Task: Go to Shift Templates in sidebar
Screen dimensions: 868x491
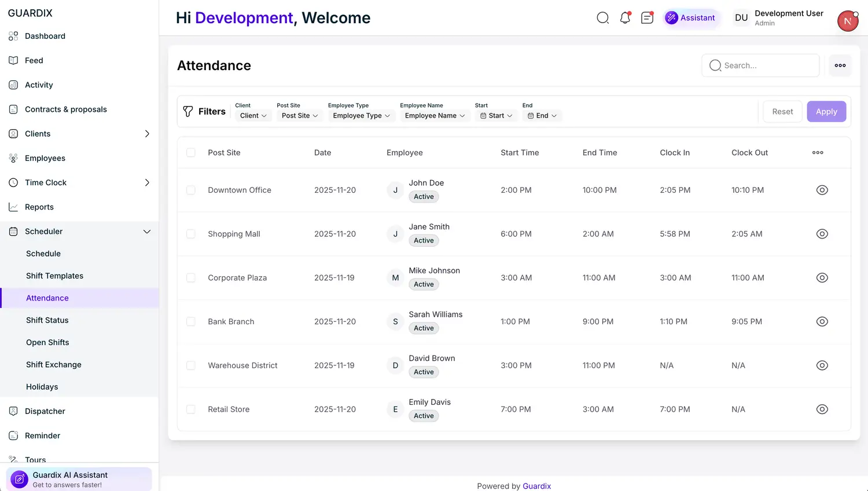Action: click(54, 276)
